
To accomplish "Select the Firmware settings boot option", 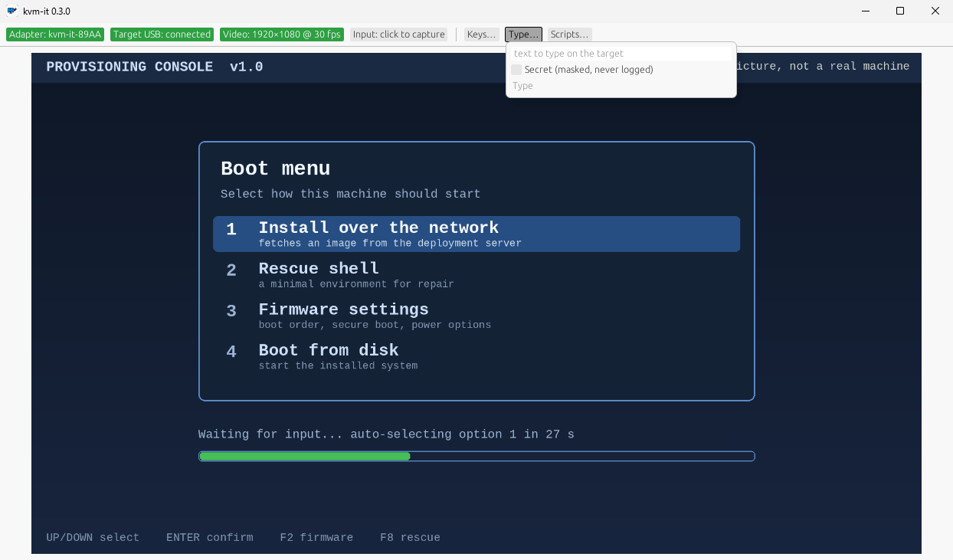I will pyautogui.click(x=476, y=316).
